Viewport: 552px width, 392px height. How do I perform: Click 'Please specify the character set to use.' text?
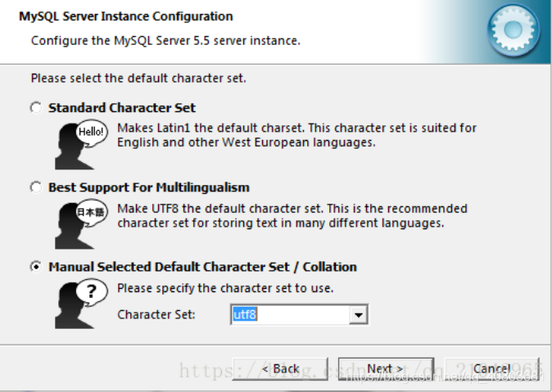(225, 288)
